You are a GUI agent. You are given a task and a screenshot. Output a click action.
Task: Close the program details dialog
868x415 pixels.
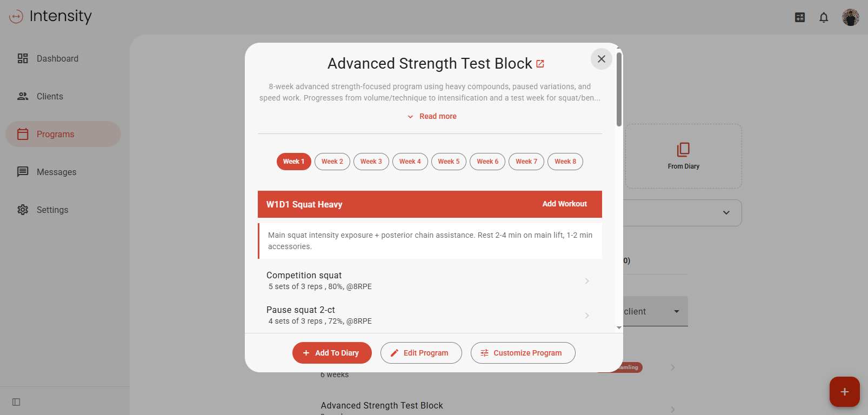click(x=601, y=59)
